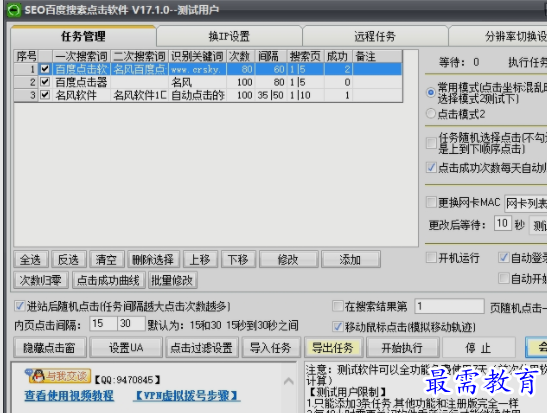Move task down with 下移

[x=238, y=260]
